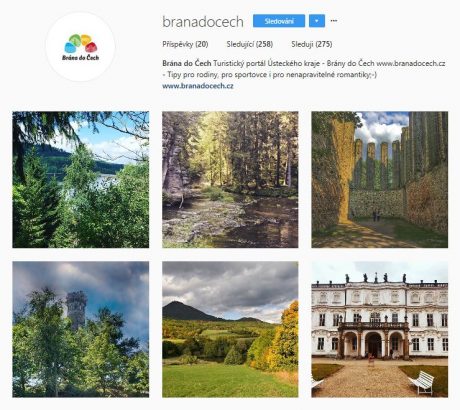Click the branadocech username heading
Screen dimensions: 460x410
click(203, 22)
